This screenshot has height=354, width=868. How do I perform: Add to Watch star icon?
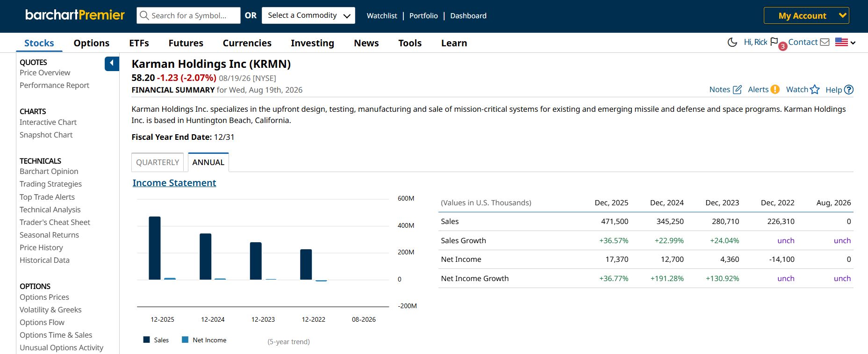(815, 89)
